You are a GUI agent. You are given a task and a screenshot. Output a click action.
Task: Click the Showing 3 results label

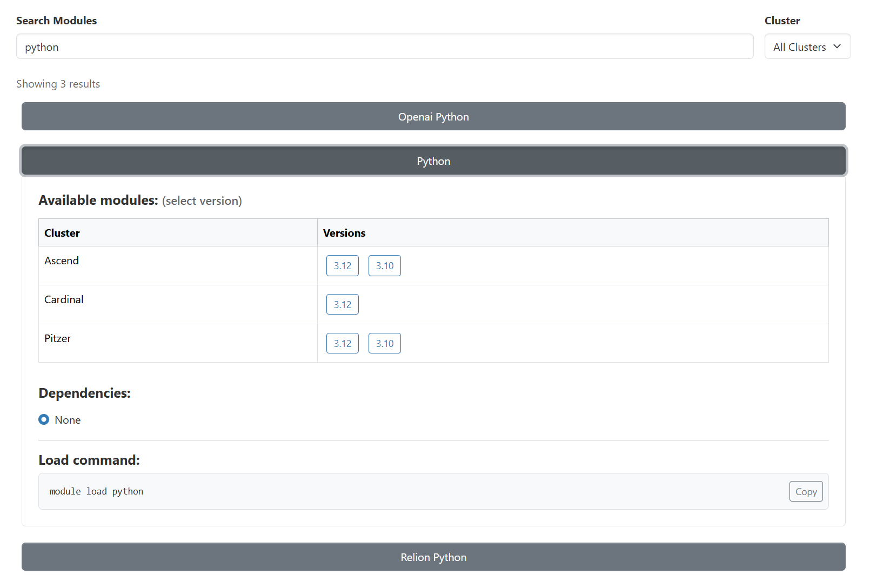click(58, 84)
